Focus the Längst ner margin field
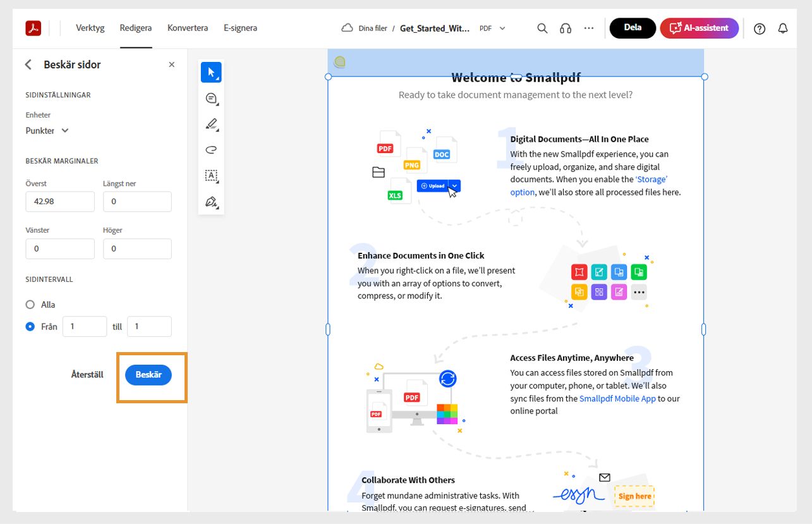 click(137, 202)
